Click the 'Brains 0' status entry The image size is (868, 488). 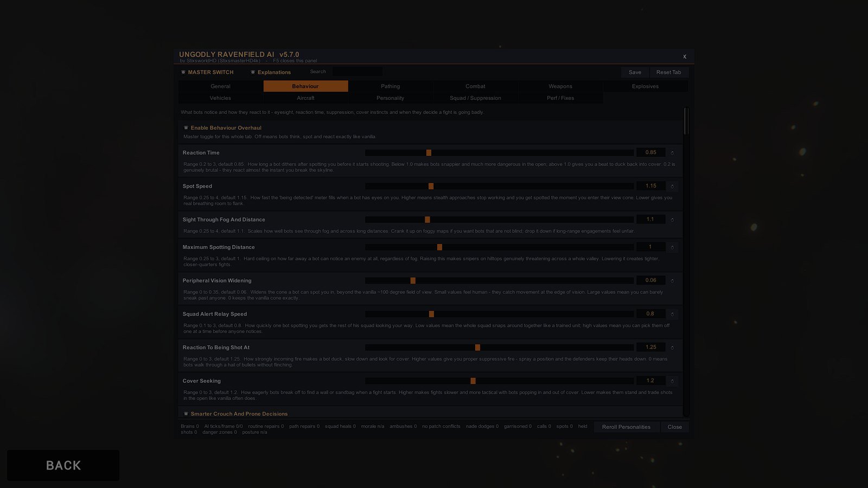point(190,426)
